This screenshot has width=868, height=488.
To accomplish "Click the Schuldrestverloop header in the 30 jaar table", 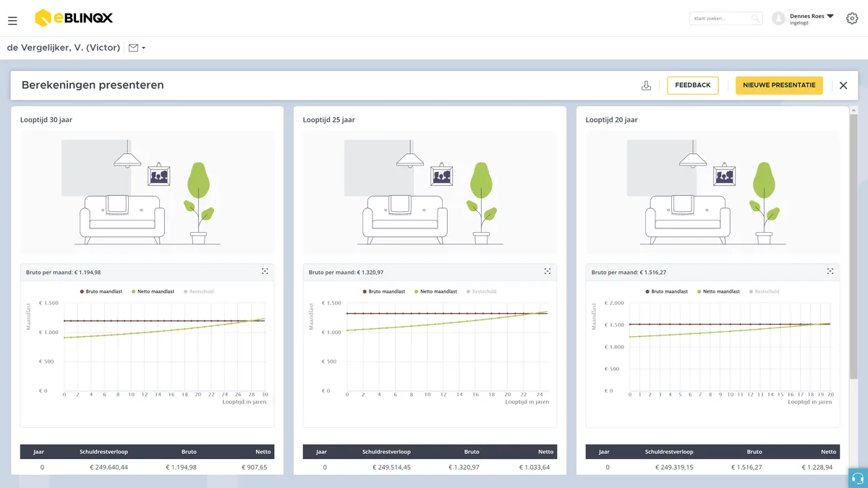I will [x=103, y=452].
